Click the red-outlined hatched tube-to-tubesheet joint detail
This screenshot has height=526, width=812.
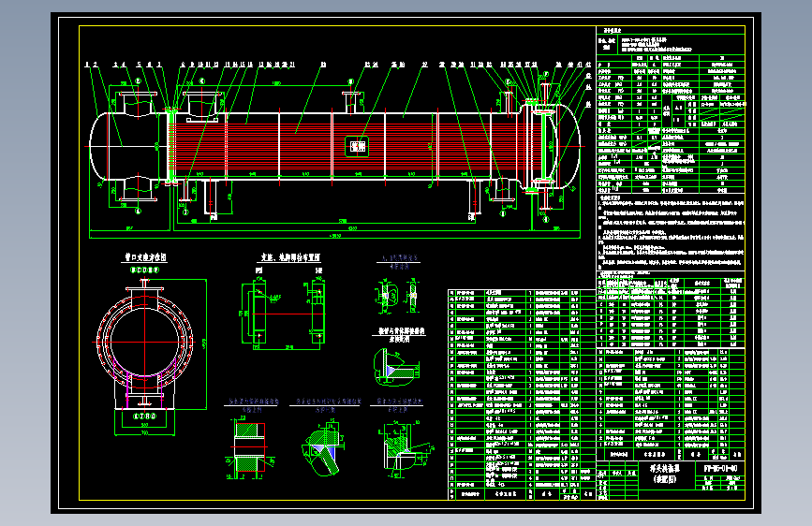tap(250, 447)
